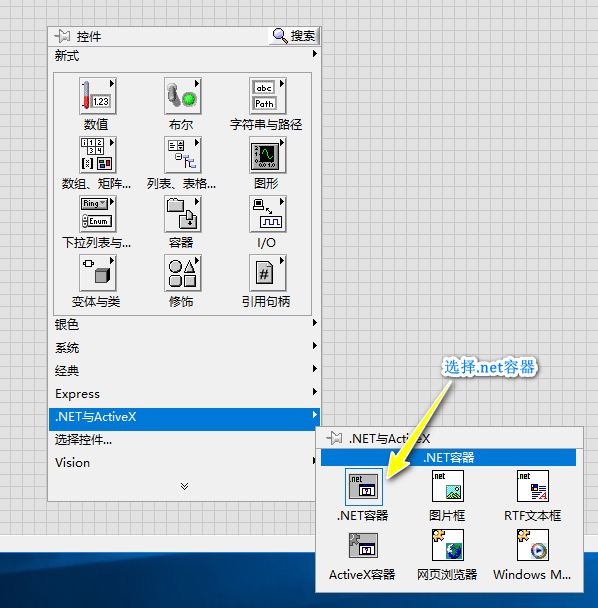Open the 数组、矩阵 controls palette

point(98,155)
